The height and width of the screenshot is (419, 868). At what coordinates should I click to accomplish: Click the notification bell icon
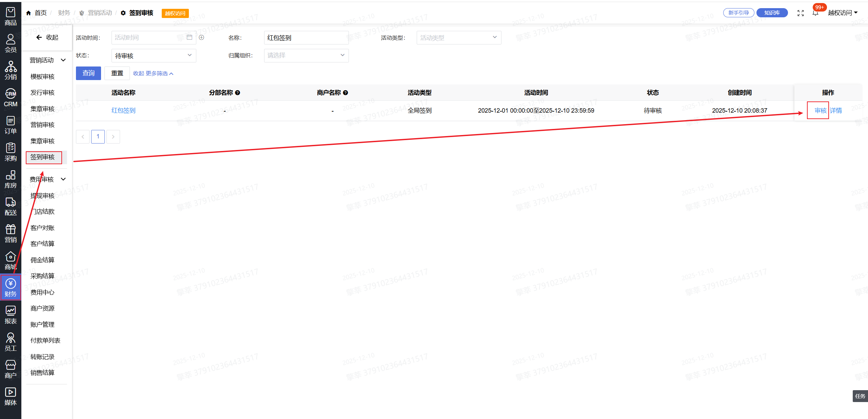click(815, 13)
